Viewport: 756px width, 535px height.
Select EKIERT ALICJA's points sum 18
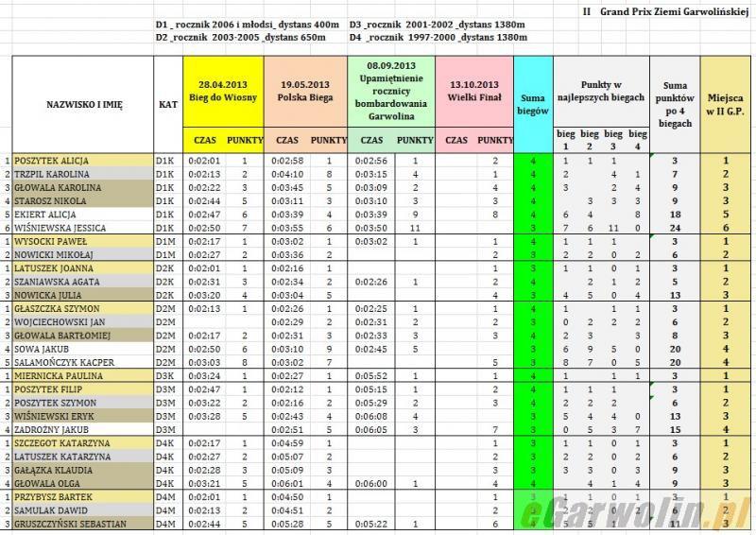[675, 215]
